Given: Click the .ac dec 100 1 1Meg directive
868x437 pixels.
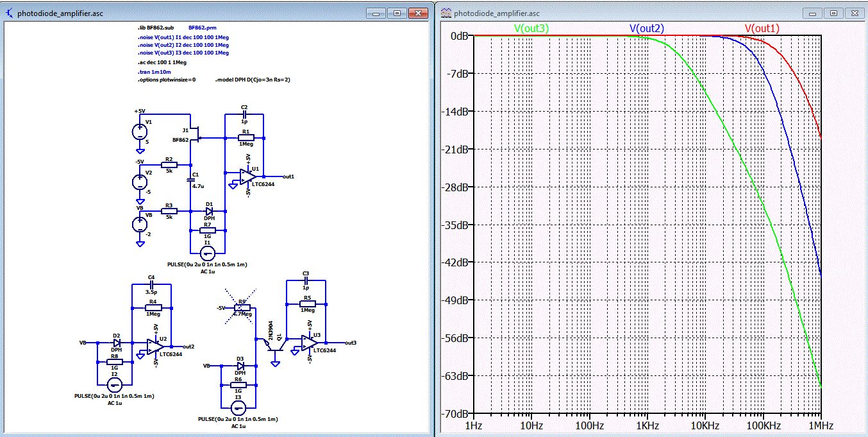Looking at the screenshot, I should (x=162, y=63).
